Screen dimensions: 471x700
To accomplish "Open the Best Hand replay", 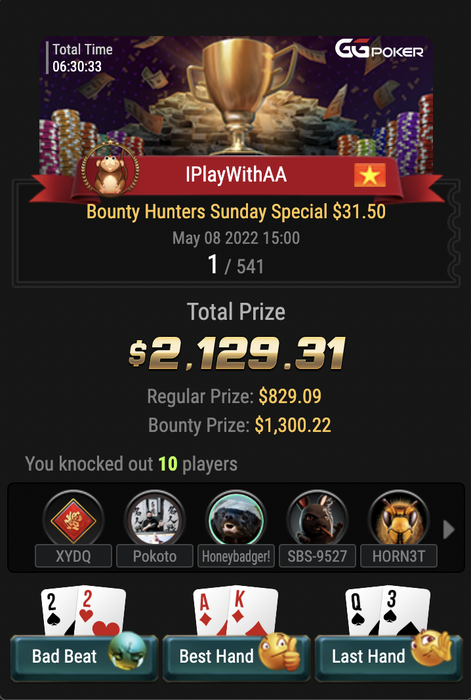I will click(x=236, y=657).
